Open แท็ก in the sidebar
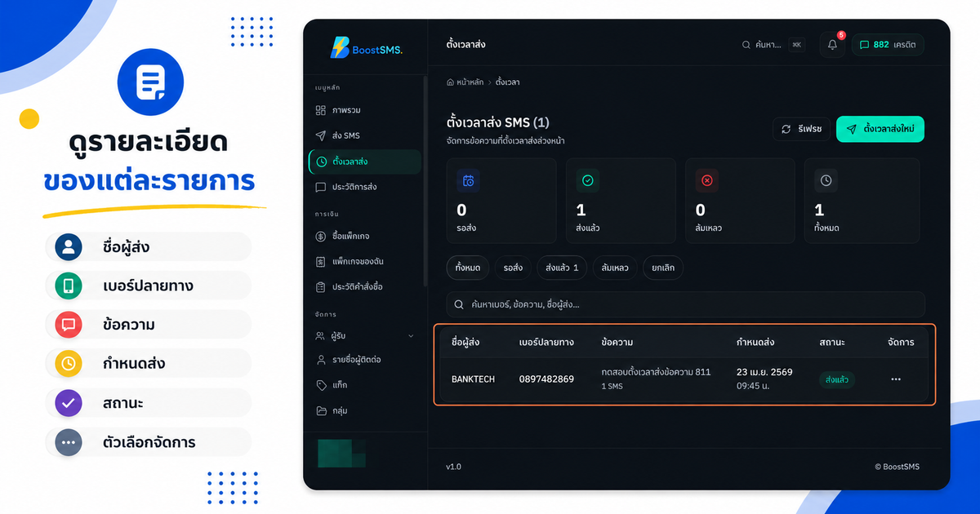The image size is (980, 514). 364,385
